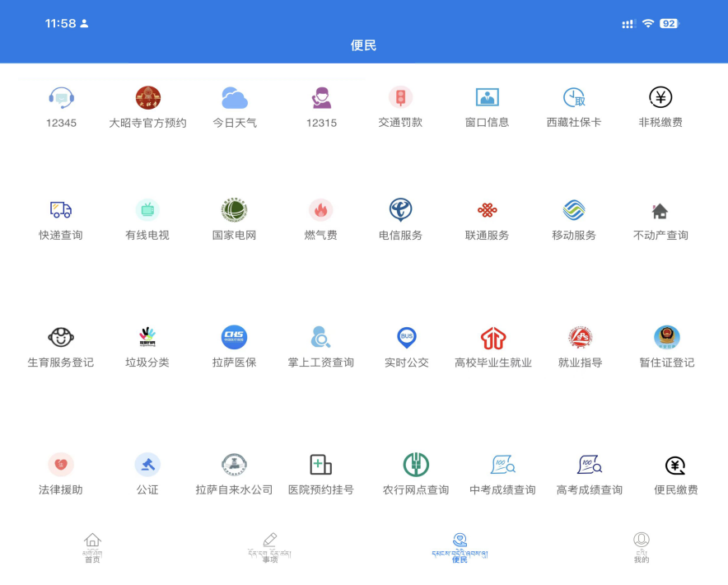
Task: Tap the 医院预约挂号 icon
Action: pyautogui.click(x=321, y=465)
